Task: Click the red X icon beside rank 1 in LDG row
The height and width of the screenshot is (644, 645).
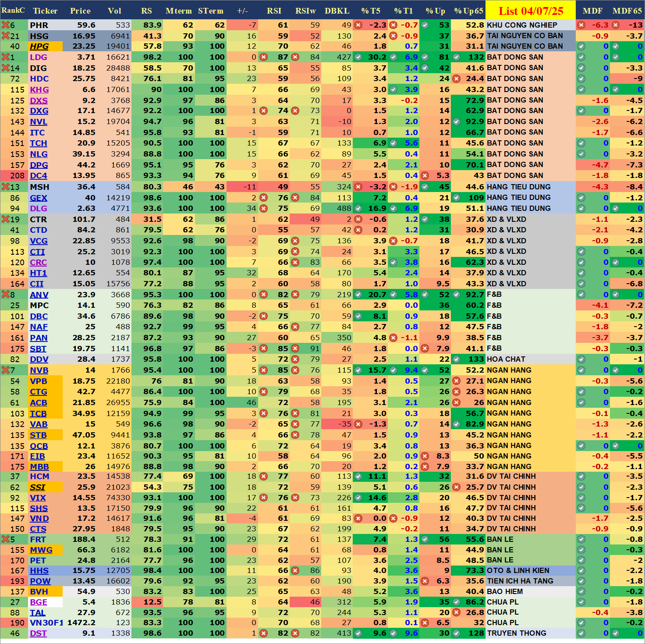Action: pos(5,57)
